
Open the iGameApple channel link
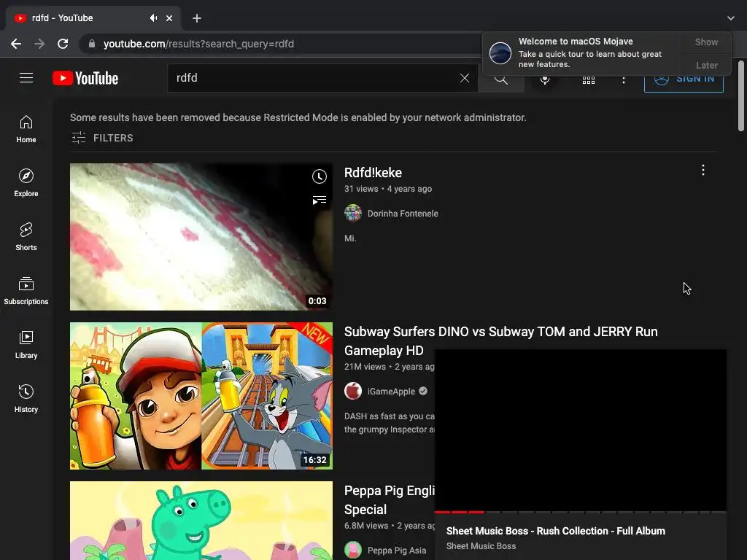coord(391,392)
